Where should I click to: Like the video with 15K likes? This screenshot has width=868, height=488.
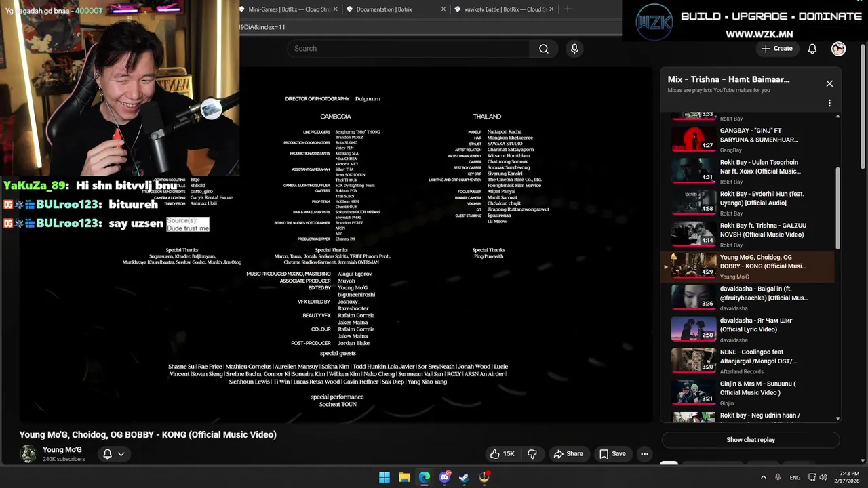tap(502, 454)
